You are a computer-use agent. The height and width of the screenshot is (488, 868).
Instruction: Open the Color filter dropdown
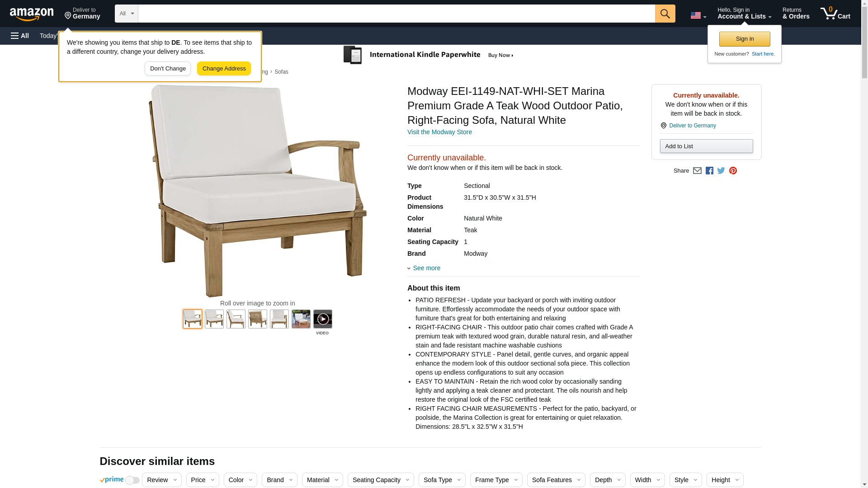241,480
